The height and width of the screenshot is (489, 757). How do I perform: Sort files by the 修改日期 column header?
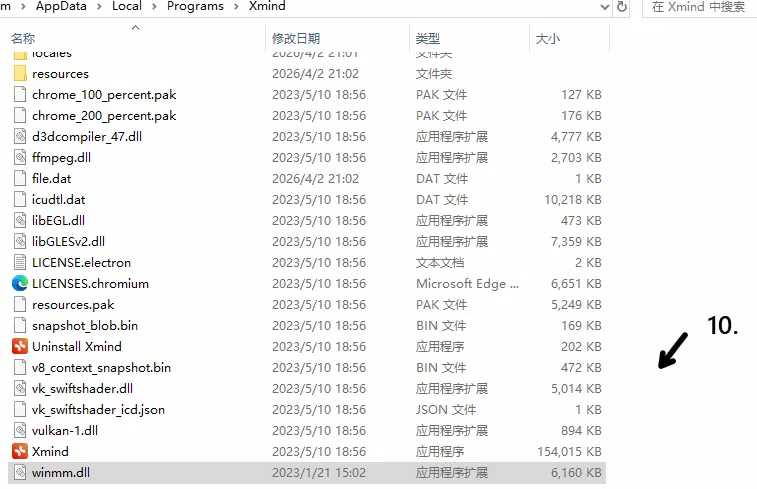point(296,39)
